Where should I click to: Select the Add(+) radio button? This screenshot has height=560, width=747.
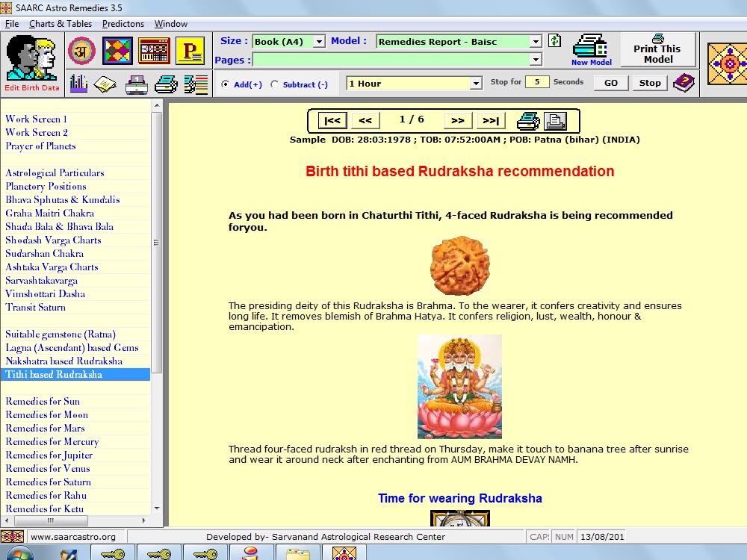click(226, 84)
